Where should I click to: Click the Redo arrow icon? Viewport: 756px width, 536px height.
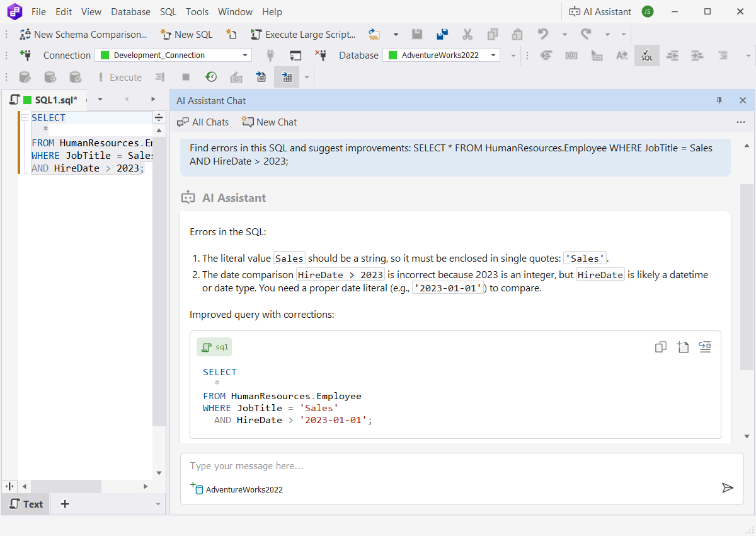[586, 35]
